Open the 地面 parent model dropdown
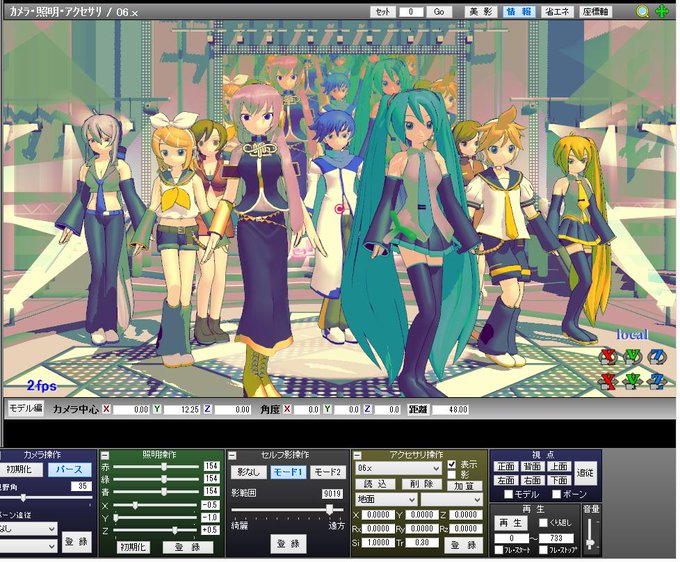The height and width of the screenshot is (562, 680). coord(386,499)
